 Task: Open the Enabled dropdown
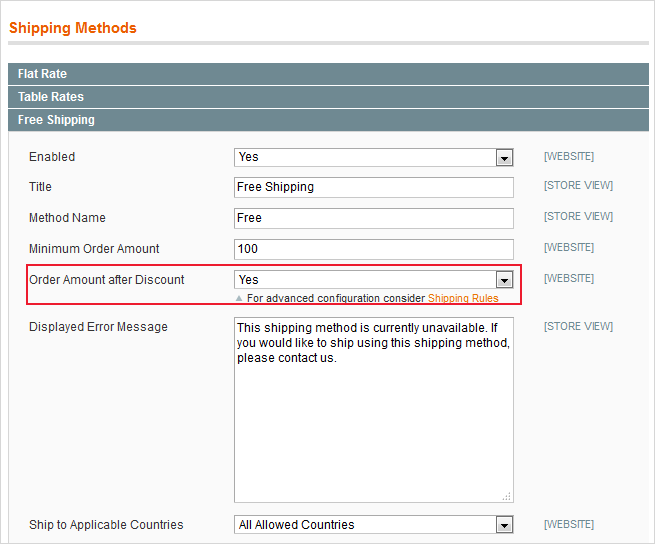click(373, 157)
